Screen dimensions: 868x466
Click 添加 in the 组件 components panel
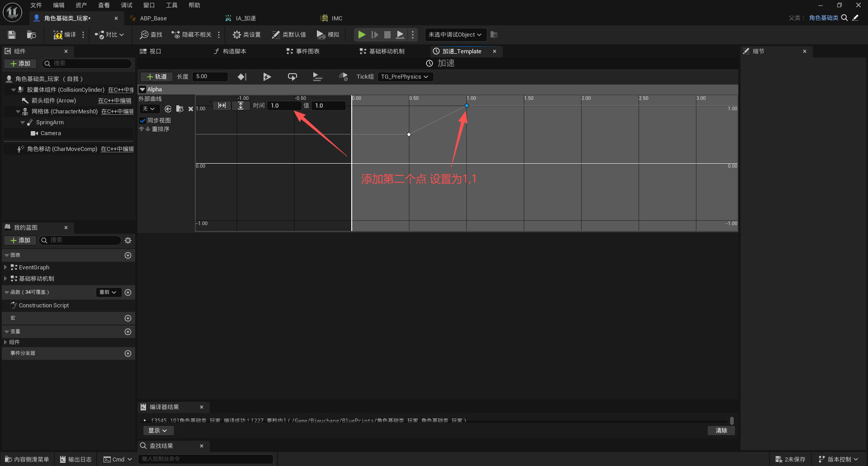click(x=20, y=64)
